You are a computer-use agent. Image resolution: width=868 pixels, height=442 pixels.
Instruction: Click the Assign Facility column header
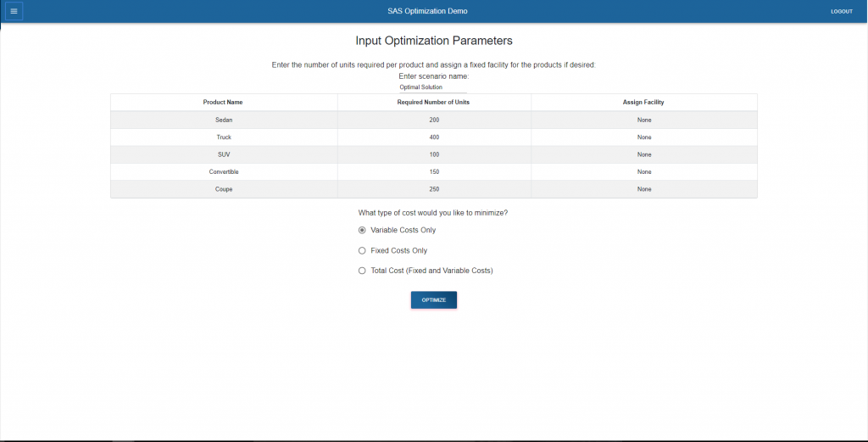coord(643,102)
